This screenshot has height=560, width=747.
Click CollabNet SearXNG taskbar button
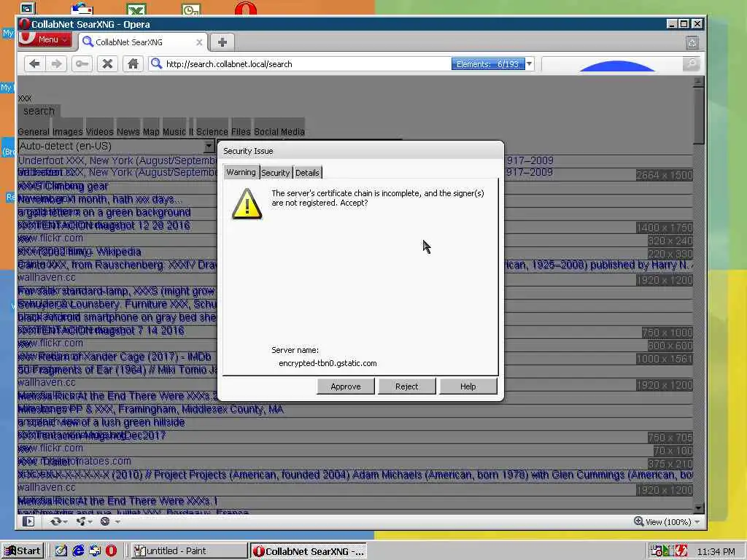point(309,551)
